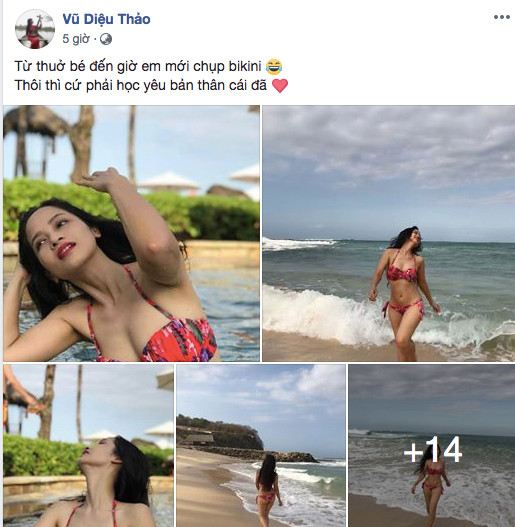This screenshot has width=515, height=527.
Task: Open the three-dot post options menu
Action: [502, 17]
